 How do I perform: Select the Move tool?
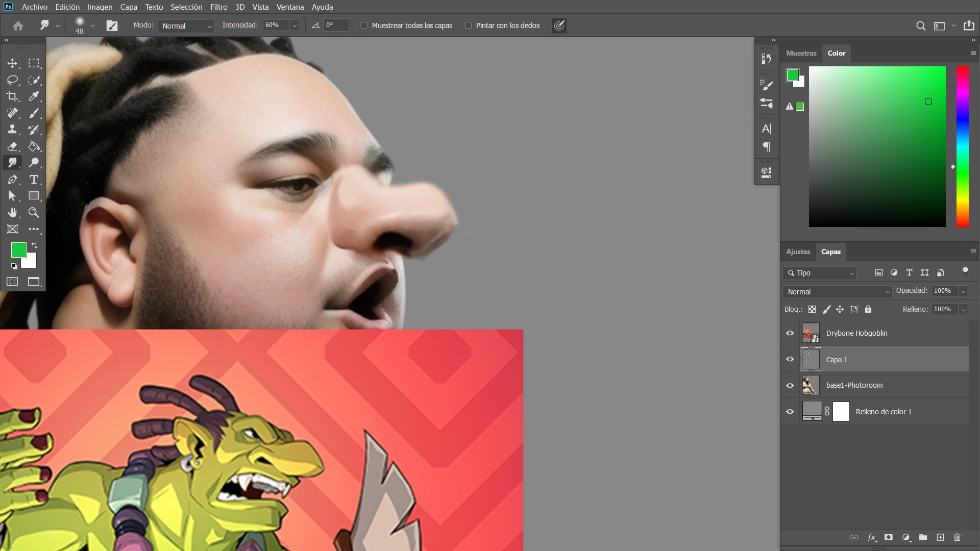point(12,63)
